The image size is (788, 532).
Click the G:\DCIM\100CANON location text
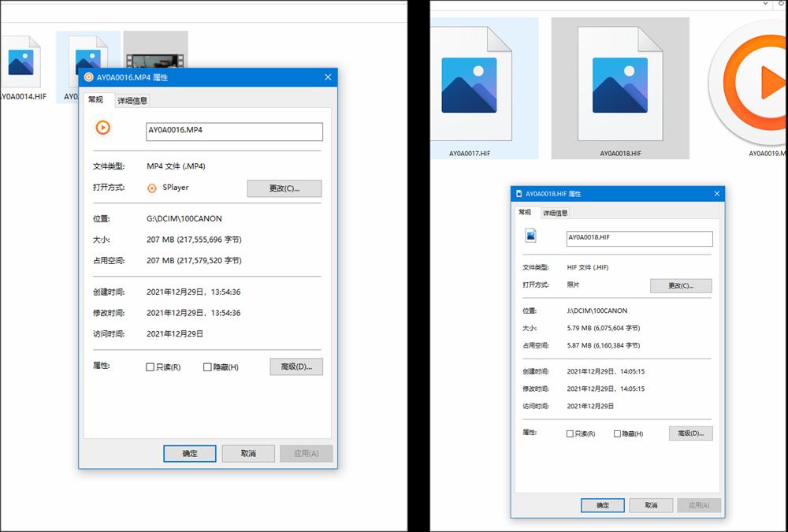click(184, 219)
